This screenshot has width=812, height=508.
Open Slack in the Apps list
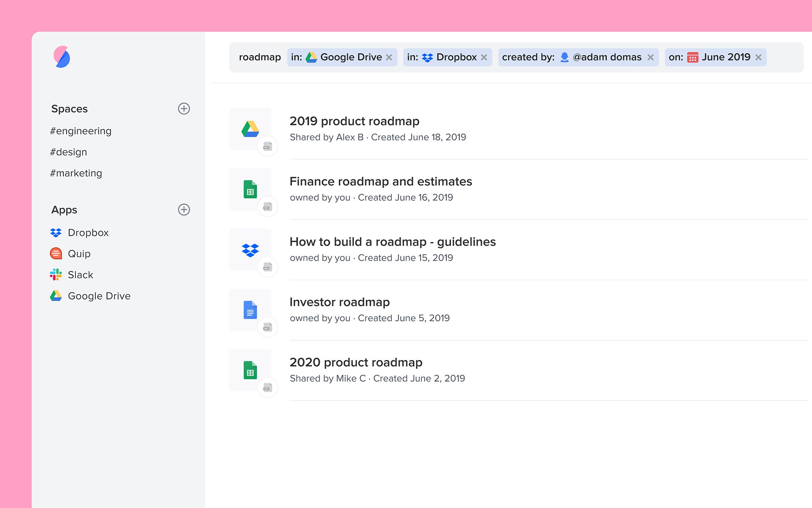(x=80, y=275)
